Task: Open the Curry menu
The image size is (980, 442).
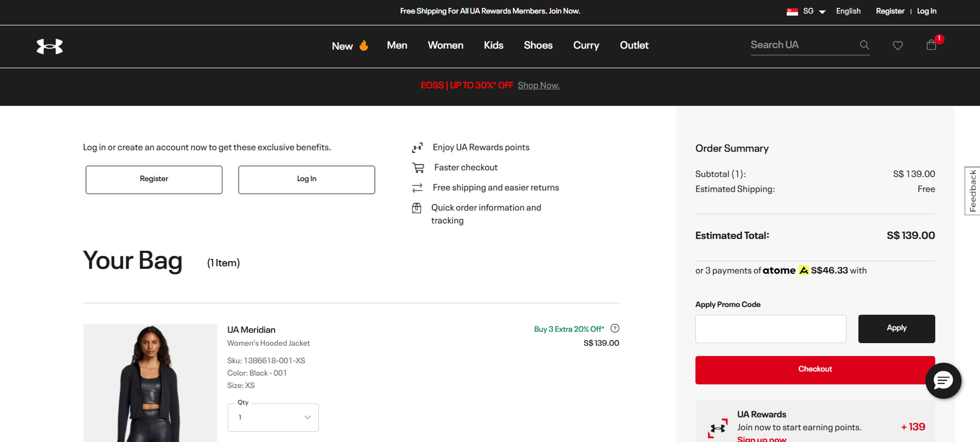Action: point(586,45)
